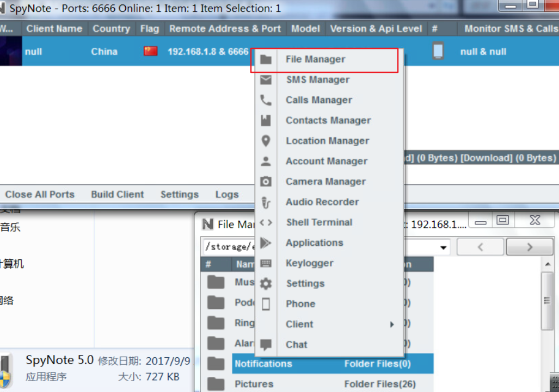The width and height of the screenshot is (559, 392).
Task: Open Location Manager entry
Action: pyautogui.click(x=330, y=141)
